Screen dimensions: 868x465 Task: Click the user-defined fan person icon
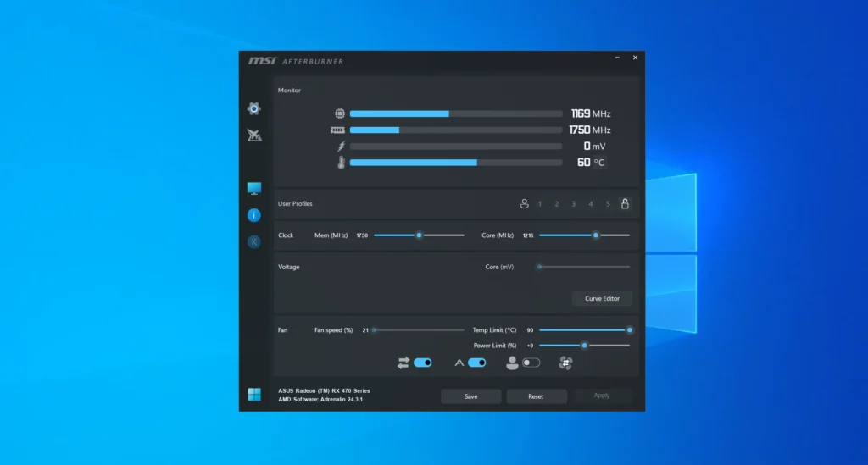click(x=512, y=363)
